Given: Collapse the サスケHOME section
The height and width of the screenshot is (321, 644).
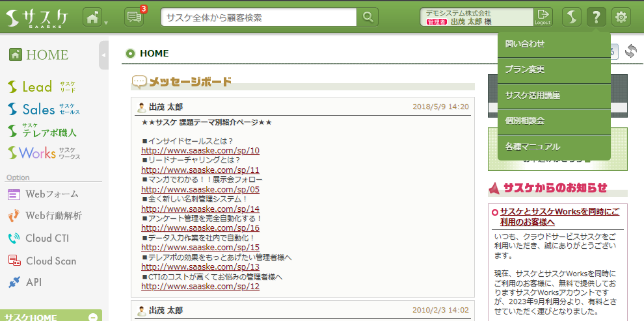Looking at the screenshot, I should pyautogui.click(x=92, y=317).
